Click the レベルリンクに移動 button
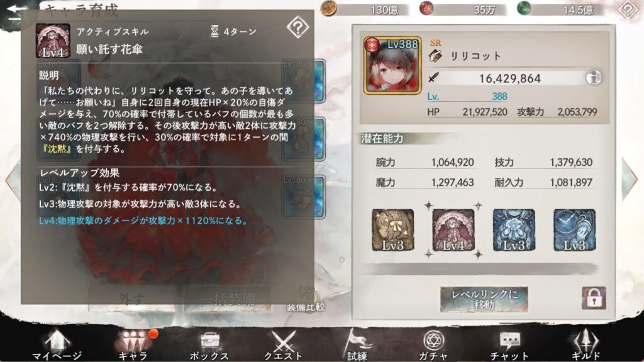The image size is (644, 362). 484,300
